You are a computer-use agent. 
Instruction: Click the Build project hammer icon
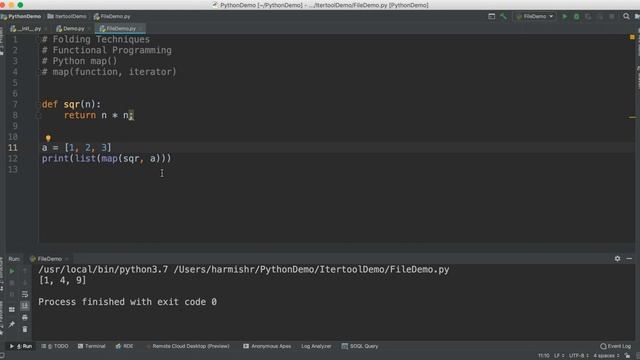[503, 16]
